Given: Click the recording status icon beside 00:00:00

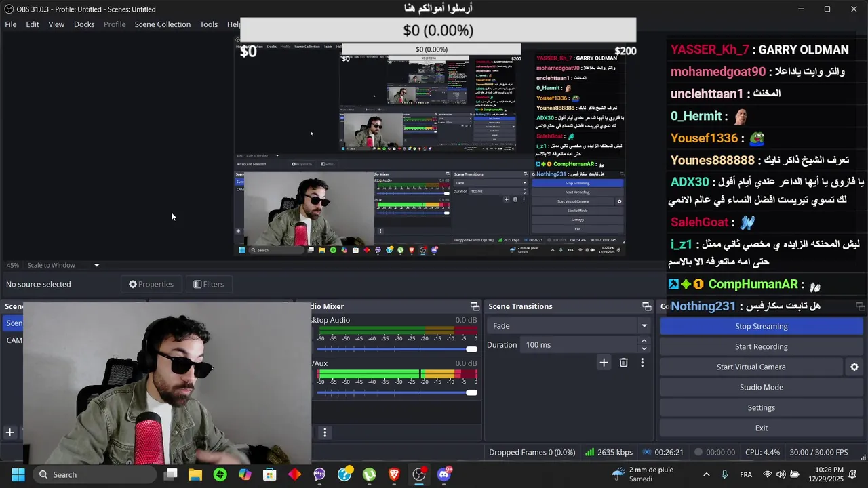Looking at the screenshot, I should 698,452.
